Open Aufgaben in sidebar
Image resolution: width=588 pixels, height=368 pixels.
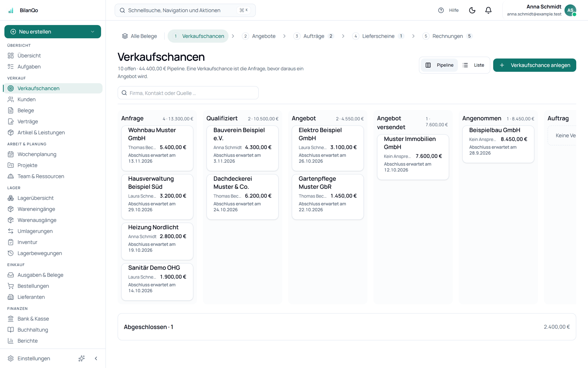click(53, 67)
